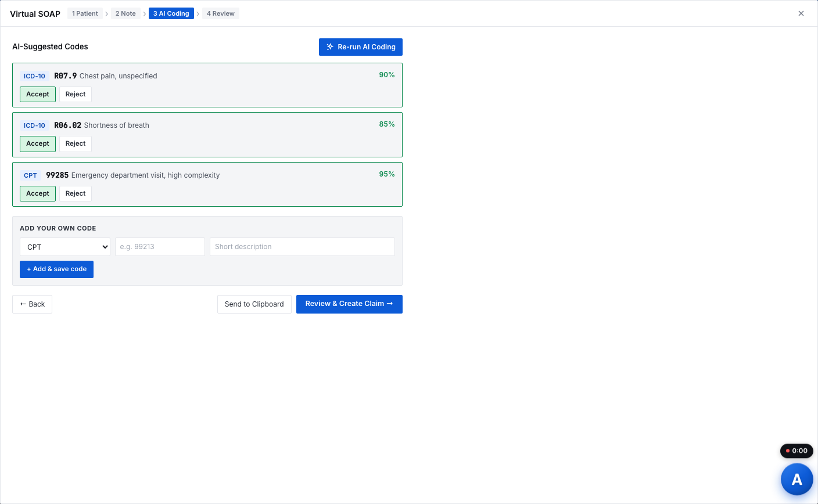Go to step 1 Patient
818x504 pixels.
click(x=85, y=13)
